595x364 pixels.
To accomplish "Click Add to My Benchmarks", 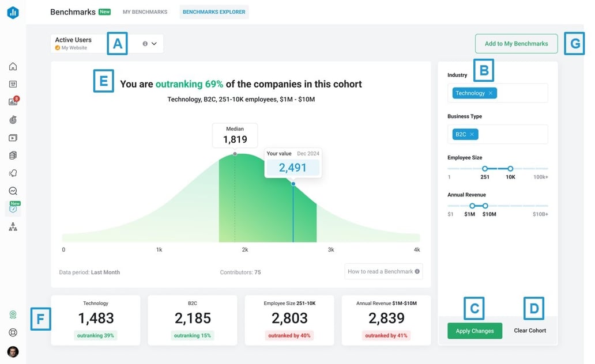I will point(516,43).
